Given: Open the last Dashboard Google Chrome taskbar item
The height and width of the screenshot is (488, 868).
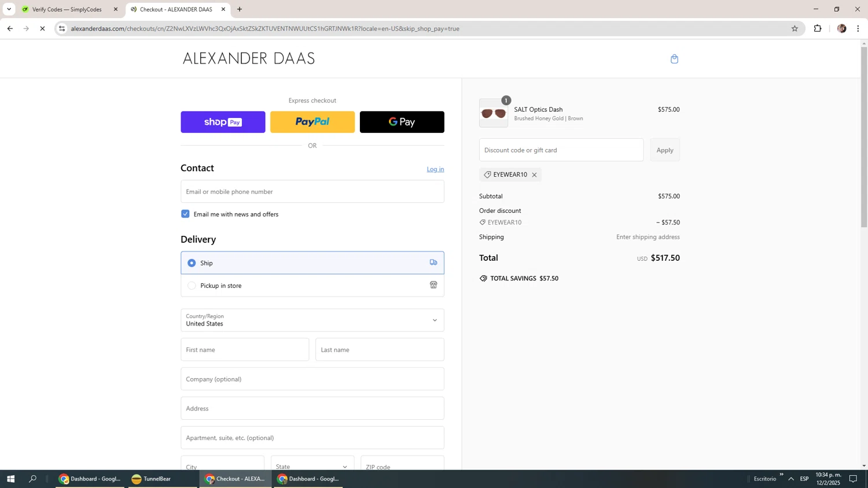Looking at the screenshot, I should (308, 479).
